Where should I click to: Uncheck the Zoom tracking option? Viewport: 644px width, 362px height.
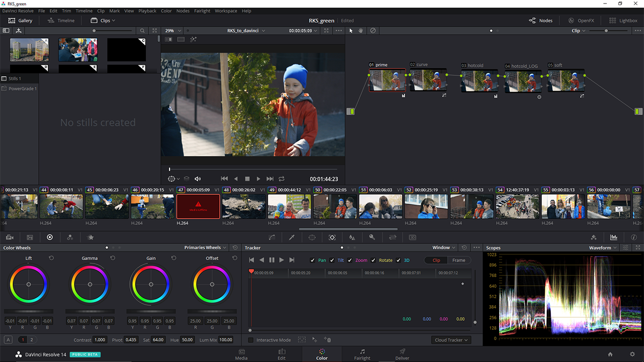pos(350,260)
